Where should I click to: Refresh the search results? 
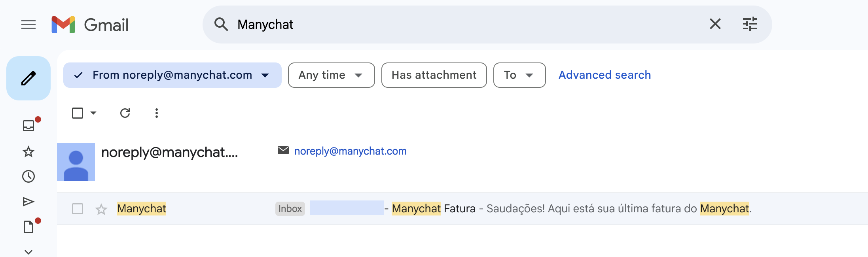(x=125, y=113)
